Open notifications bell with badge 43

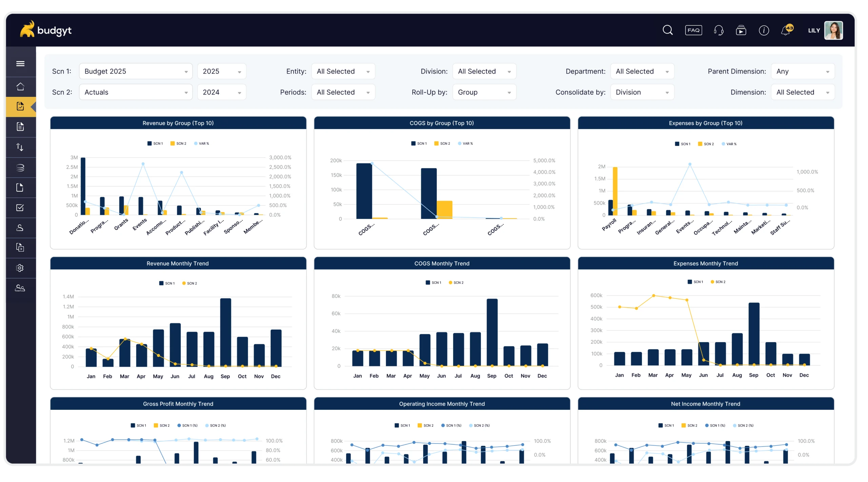[786, 30]
